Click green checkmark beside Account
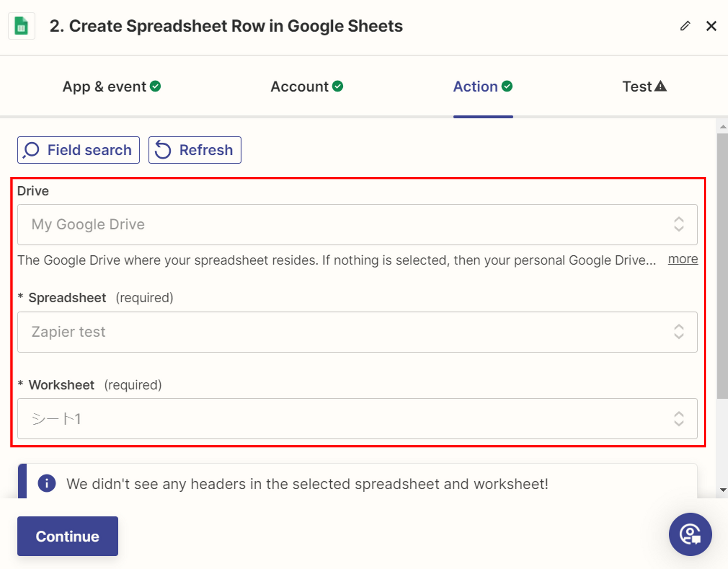 coord(337,86)
